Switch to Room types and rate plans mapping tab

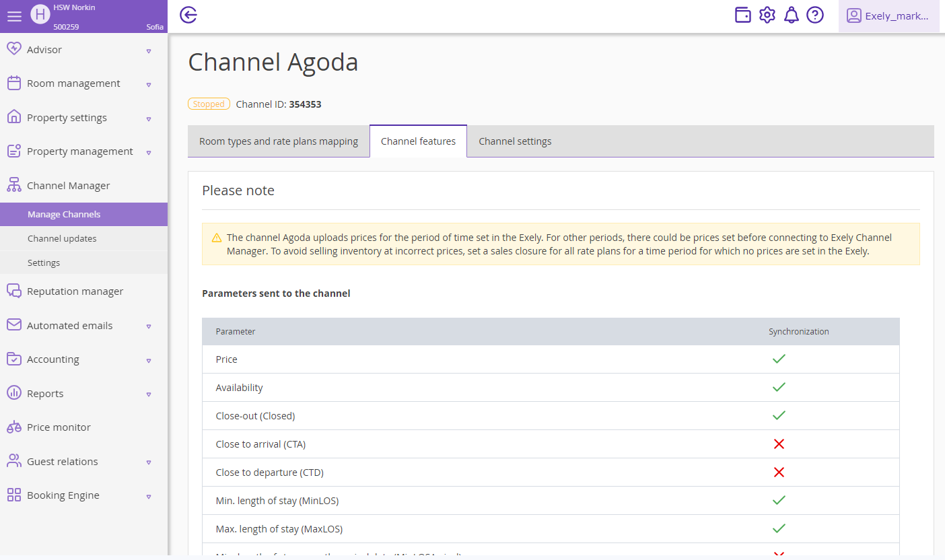point(279,141)
